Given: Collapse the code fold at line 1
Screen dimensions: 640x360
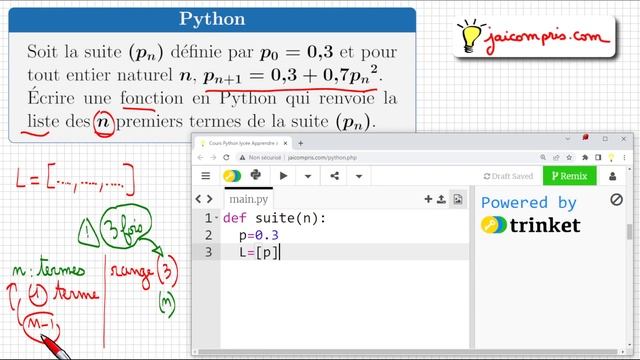Looking at the screenshot, I should [x=217, y=218].
